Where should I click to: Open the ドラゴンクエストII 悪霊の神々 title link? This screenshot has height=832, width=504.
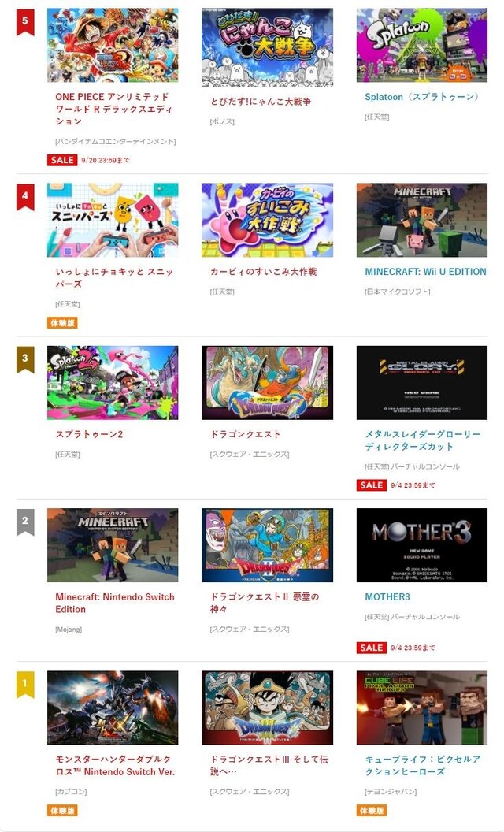pyautogui.click(x=265, y=603)
